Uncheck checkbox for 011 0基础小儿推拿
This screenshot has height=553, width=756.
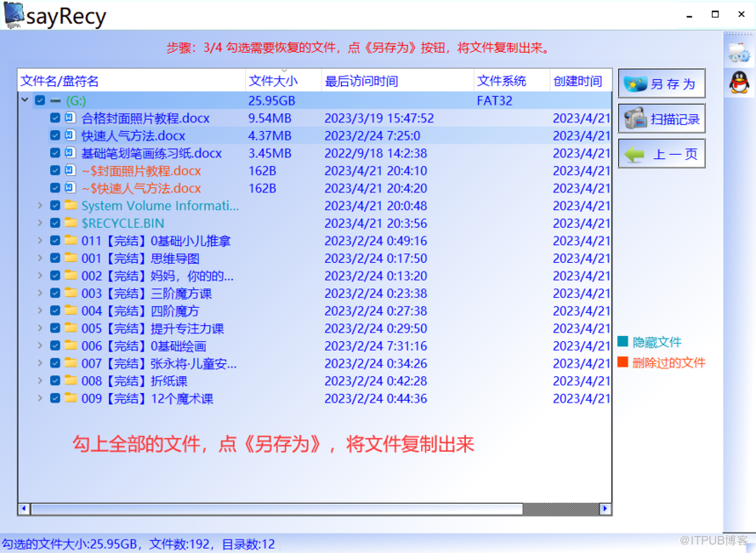(x=55, y=240)
